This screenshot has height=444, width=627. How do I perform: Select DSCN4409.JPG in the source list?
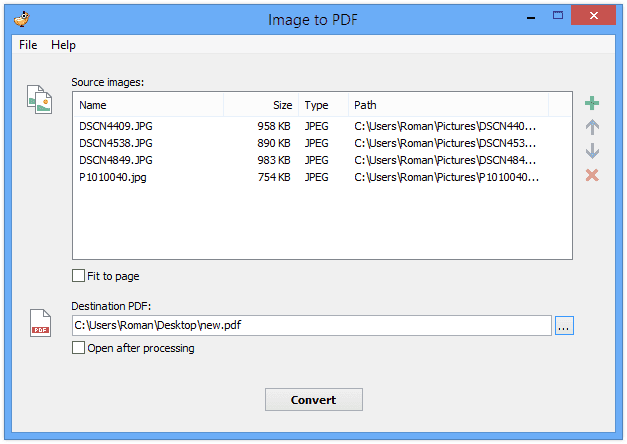pyautogui.click(x=116, y=126)
